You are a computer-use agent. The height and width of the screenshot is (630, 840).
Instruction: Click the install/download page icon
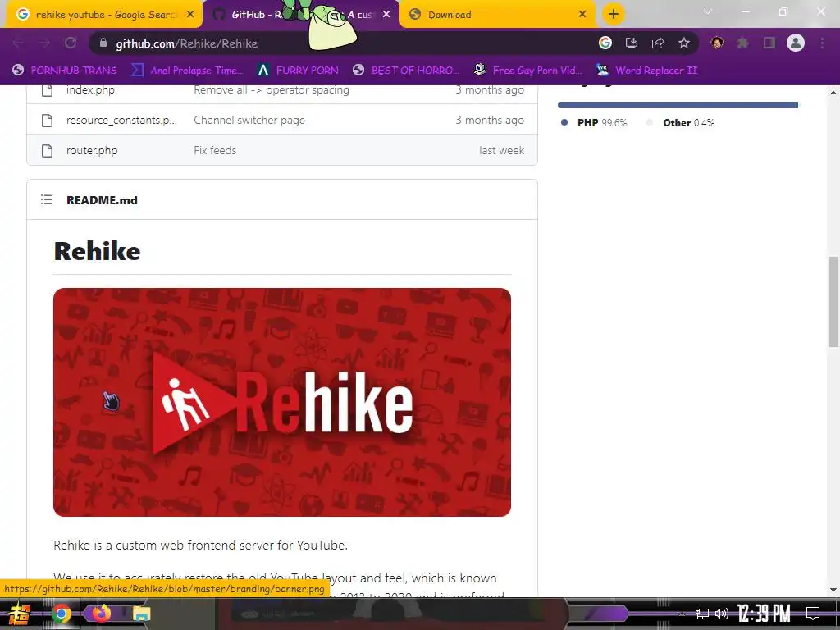[632, 43]
